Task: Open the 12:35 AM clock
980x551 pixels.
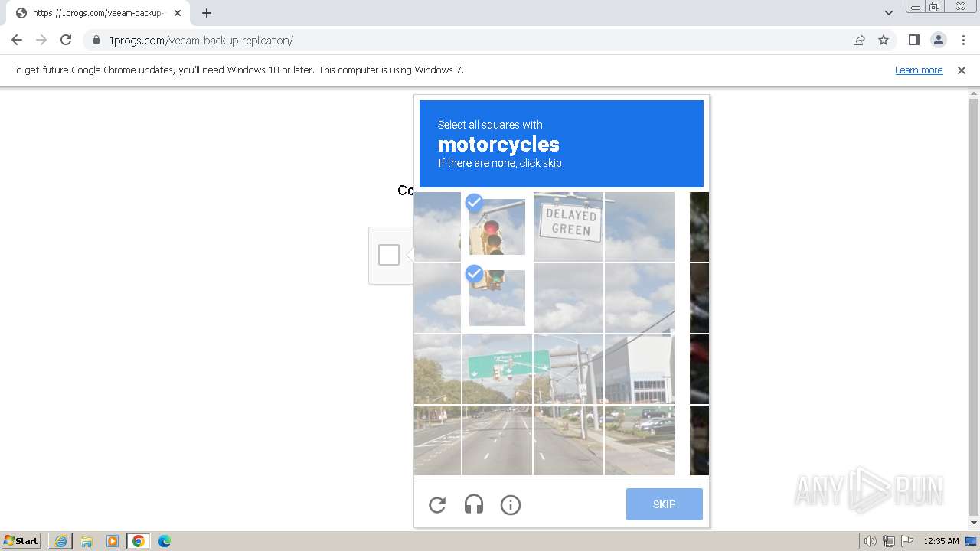Action: (x=941, y=541)
